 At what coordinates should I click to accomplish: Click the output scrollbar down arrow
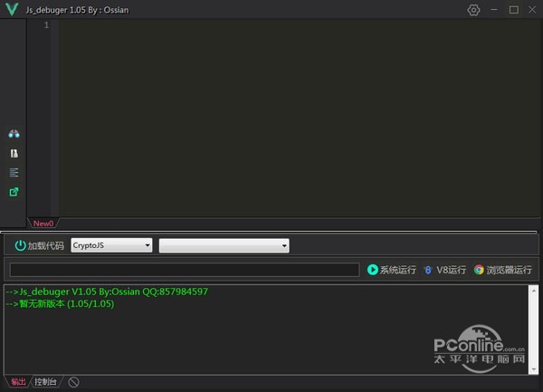click(534, 369)
